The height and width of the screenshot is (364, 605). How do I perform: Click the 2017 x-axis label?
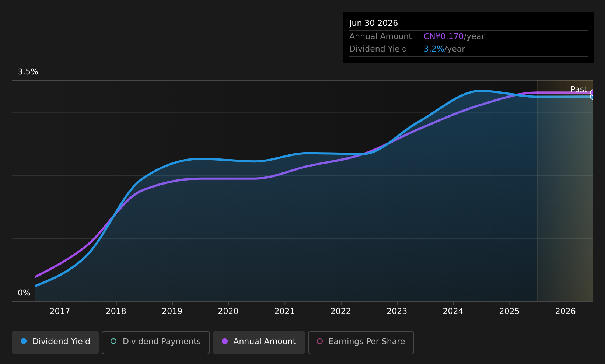pyautogui.click(x=60, y=311)
